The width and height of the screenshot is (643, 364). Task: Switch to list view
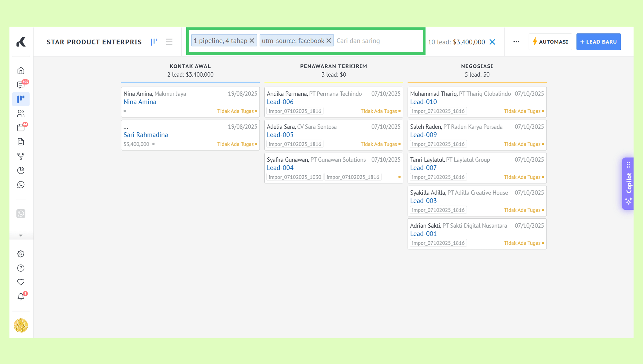169,42
